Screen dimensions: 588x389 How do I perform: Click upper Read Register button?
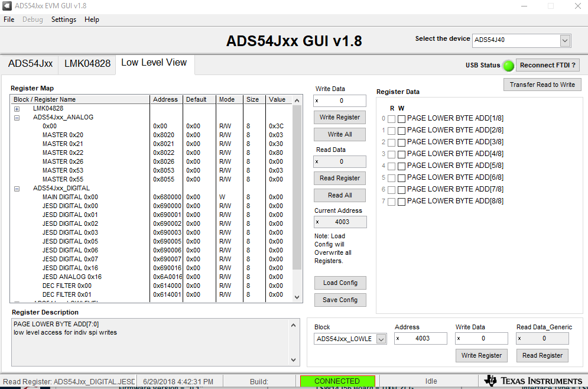click(339, 178)
